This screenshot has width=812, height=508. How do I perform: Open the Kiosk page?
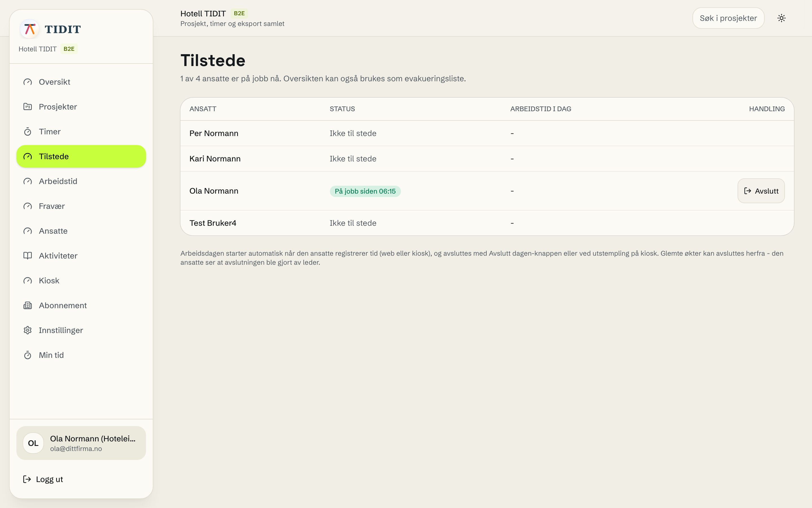tap(81, 281)
